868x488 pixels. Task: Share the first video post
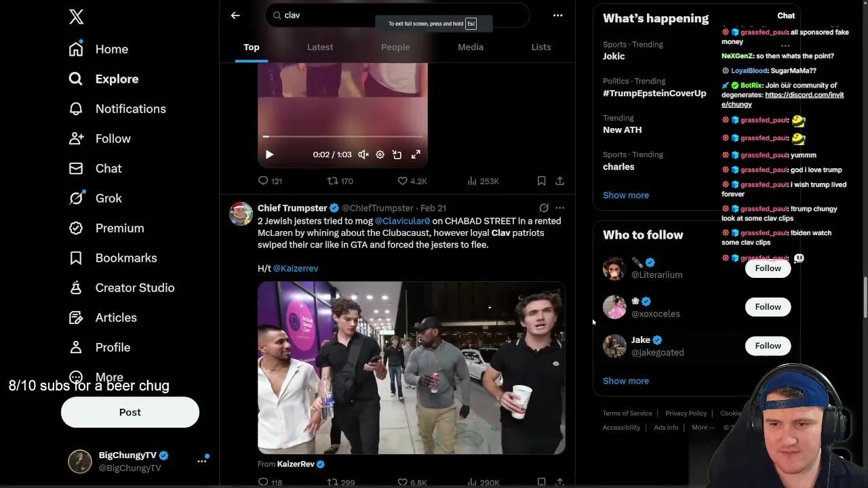tap(559, 181)
